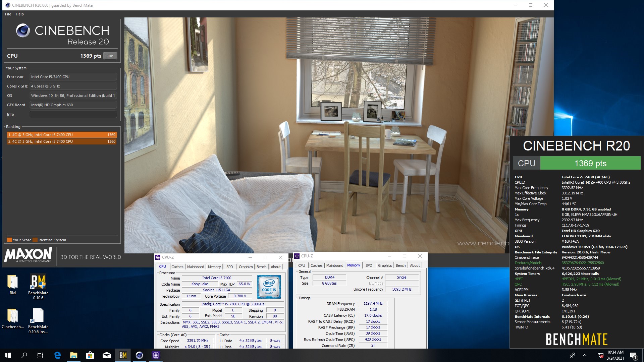Click the CPU-Z icon in left window title
Screen dimensions: 644x362
point(158,257)
